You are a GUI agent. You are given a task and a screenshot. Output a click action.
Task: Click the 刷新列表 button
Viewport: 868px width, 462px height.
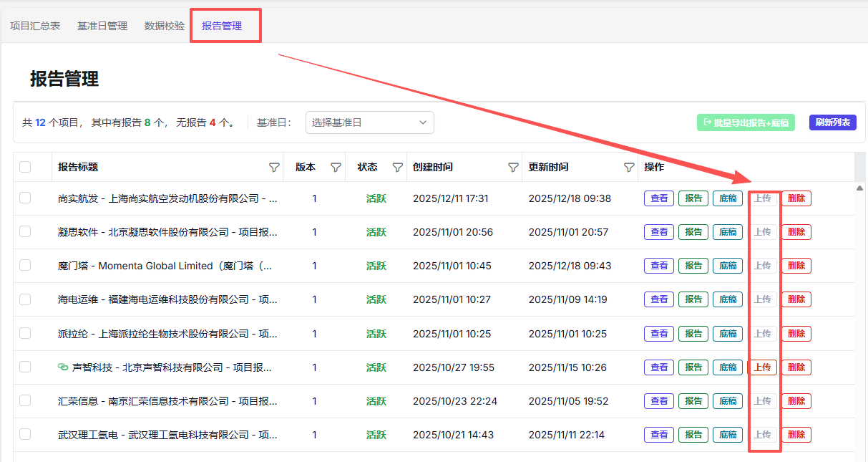click(833, 122)
